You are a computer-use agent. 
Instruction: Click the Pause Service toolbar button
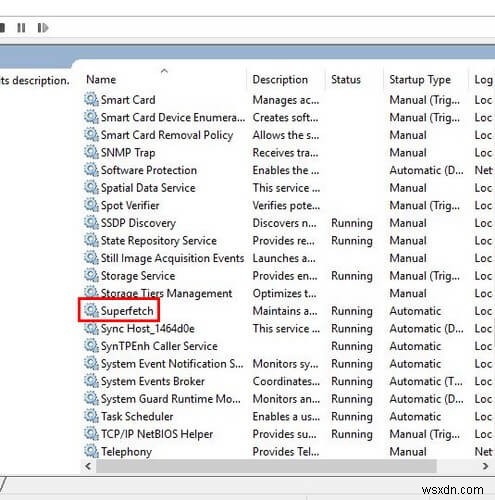click(21, 28)
